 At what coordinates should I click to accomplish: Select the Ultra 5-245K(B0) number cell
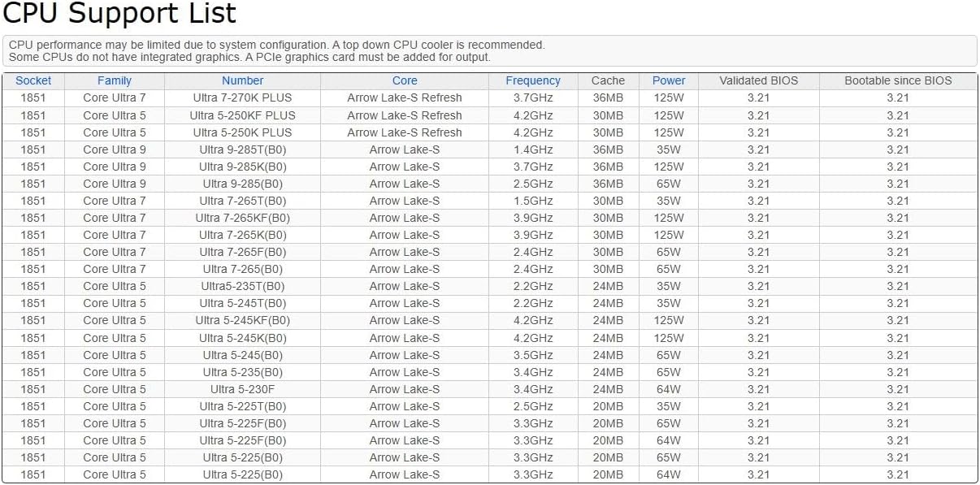243,338
